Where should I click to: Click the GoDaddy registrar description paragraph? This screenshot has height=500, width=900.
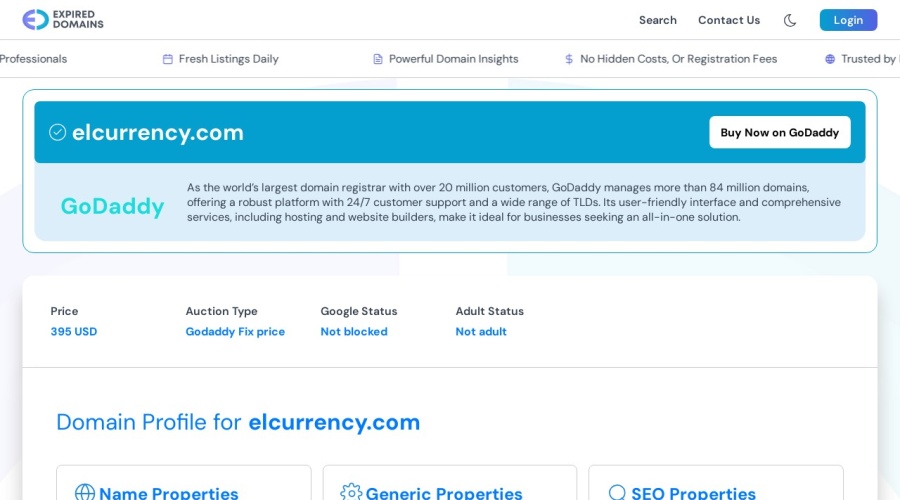pos(514,202)
